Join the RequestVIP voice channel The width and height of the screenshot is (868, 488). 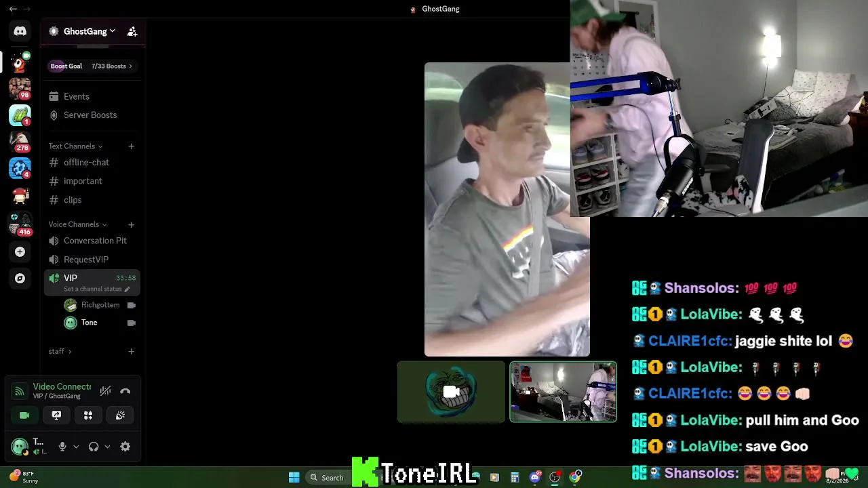click(x=92, y=260)
